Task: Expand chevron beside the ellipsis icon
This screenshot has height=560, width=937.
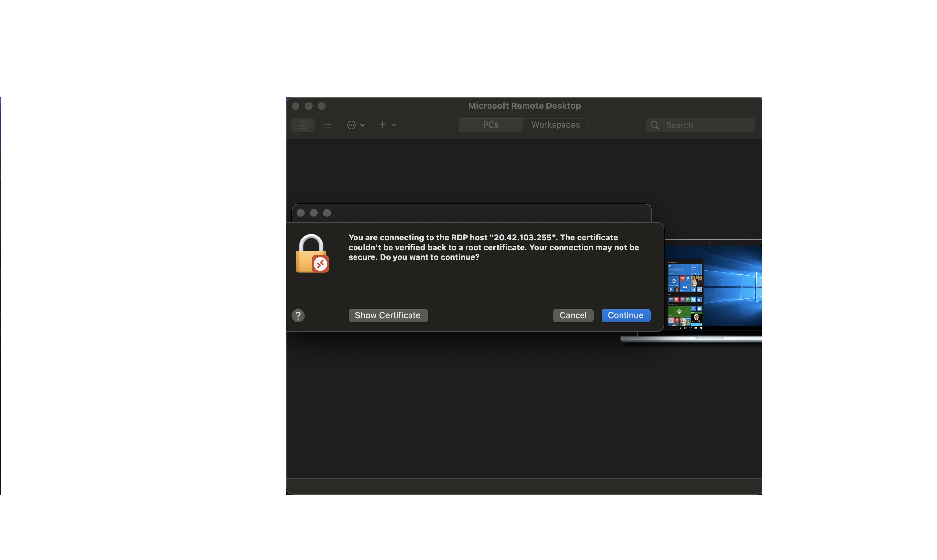Action: (x=363, y=125)
